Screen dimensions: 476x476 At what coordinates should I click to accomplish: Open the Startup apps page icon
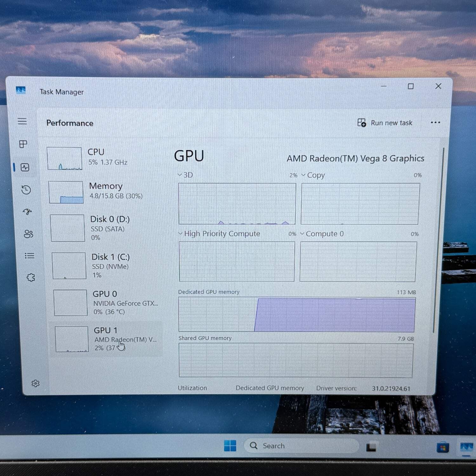click(27, 212)
